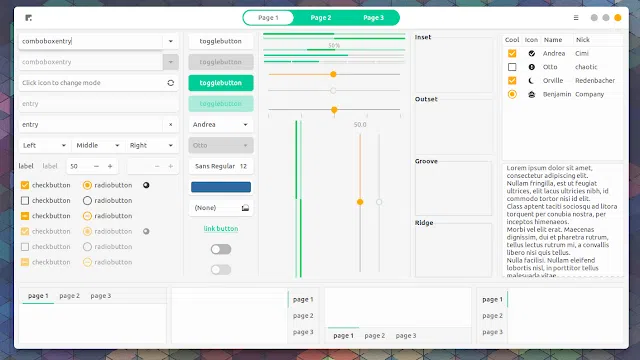Screen dimensions: 640x360
Task: Select the third mixed-state radiobutton
Action: point(87,216)
